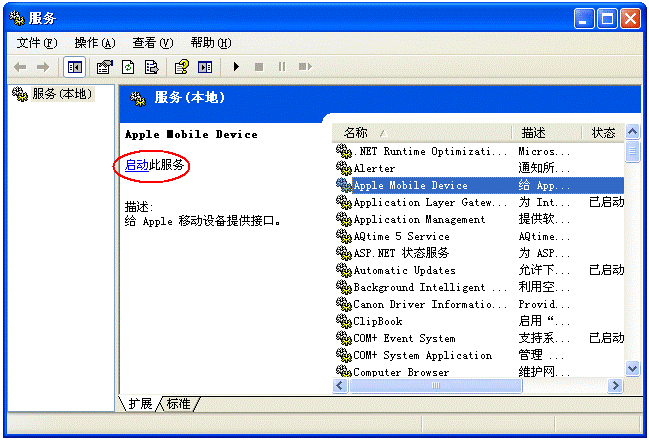Open the 文件(F) menu
649x440 pixels.
tap(37, 43)
